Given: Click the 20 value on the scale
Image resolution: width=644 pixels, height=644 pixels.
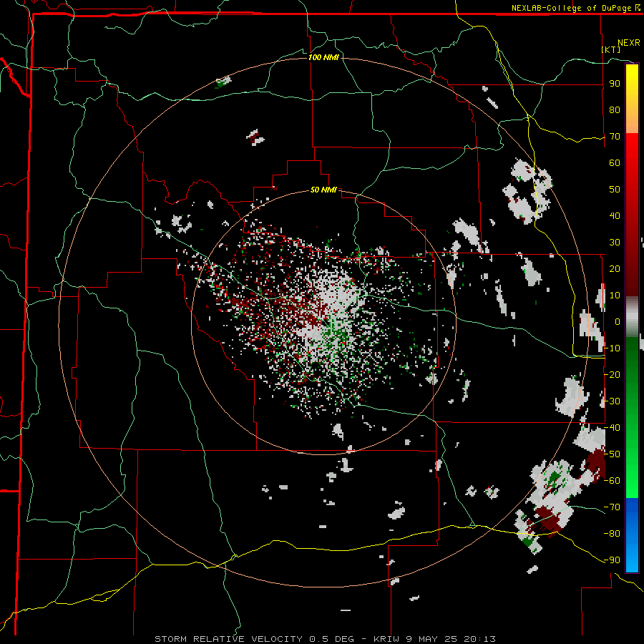Looking at the screenshot, I should (615, 268).
